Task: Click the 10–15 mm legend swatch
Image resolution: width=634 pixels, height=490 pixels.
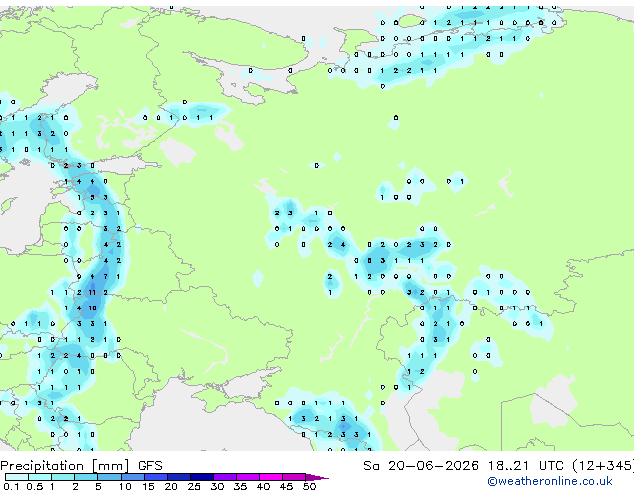Action: click(132, 477)
